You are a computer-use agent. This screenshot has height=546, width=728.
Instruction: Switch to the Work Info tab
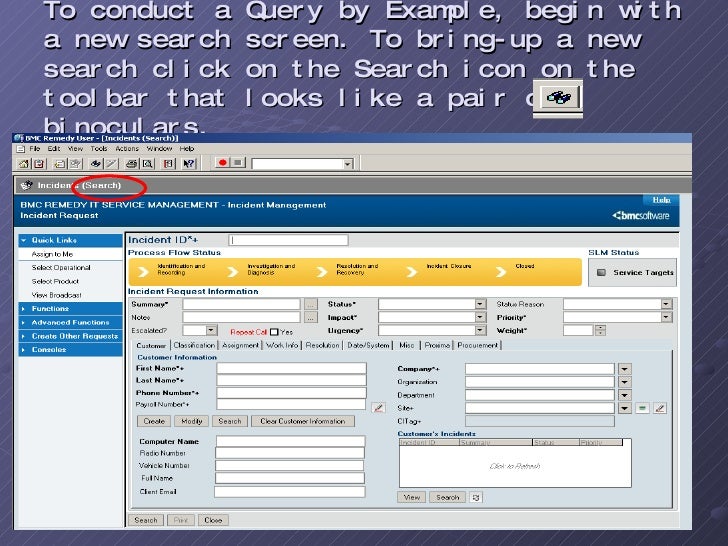point(282,345)
